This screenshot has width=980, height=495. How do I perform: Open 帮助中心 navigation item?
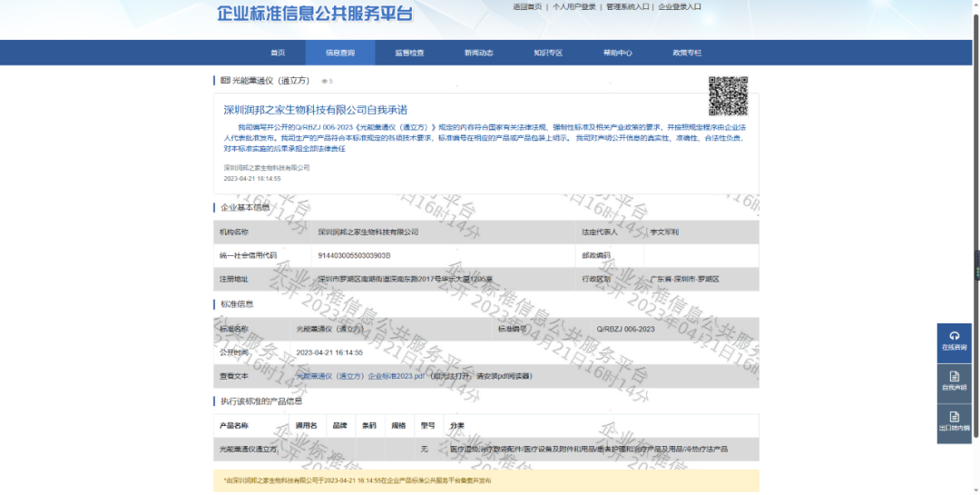coord(618,54)
